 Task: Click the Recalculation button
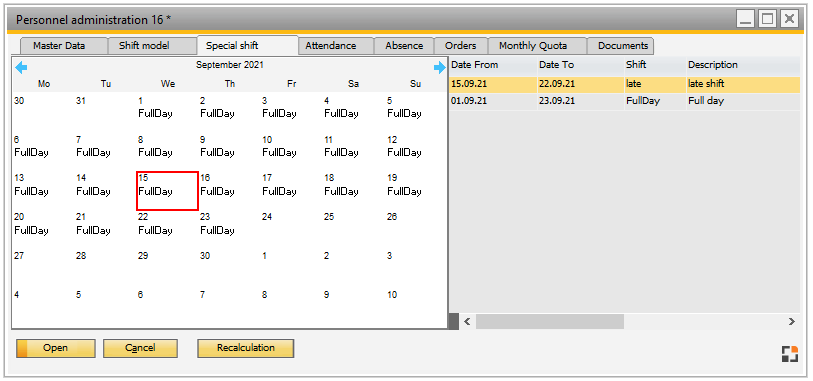point(246,348)
